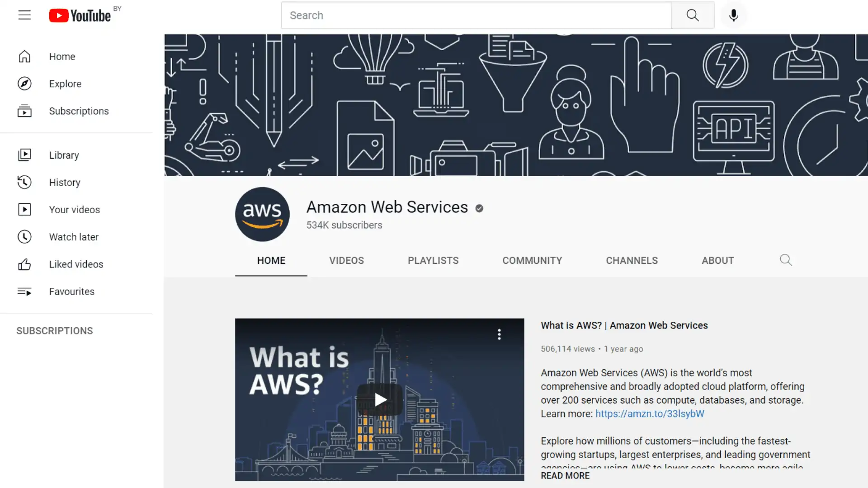Play the What is AWS video

coord(379,399)
